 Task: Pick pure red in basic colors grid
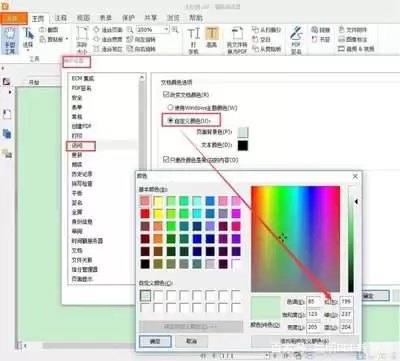tap(145, 213)
